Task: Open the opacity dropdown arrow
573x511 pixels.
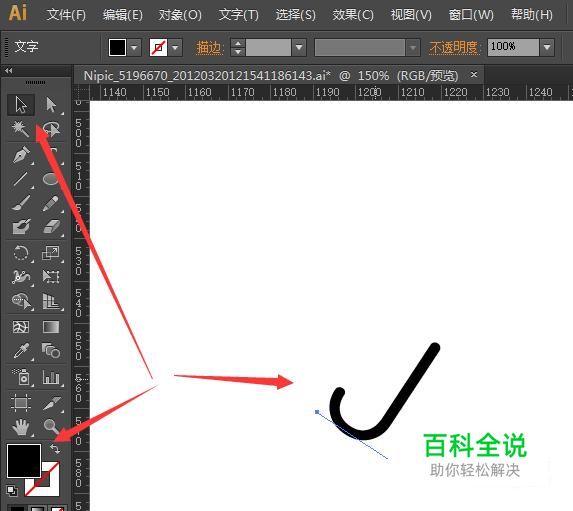Action: coord(547,47)
